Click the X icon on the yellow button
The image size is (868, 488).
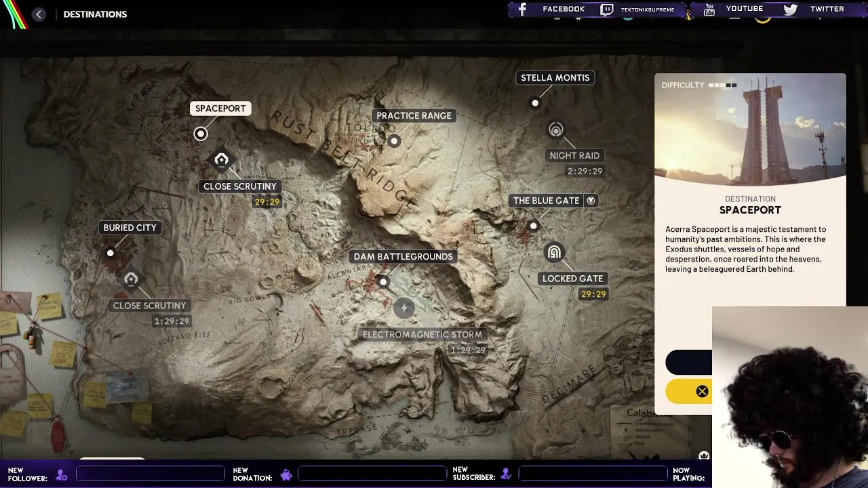tap(702, 391)
